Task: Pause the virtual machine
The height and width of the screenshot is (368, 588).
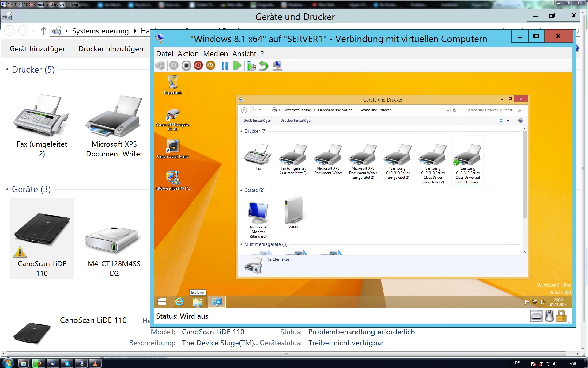Action: (x=225, y=66)
